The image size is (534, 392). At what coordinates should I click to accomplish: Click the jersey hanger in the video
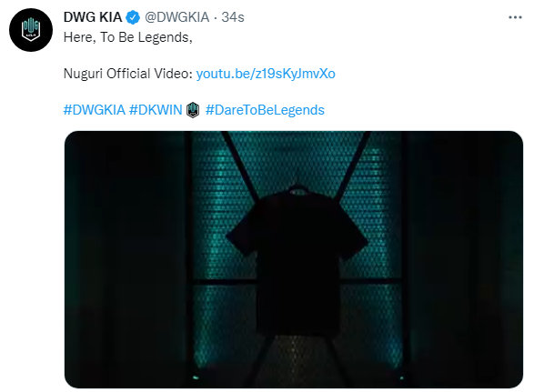pyautogui.click(x=297, y=188)
